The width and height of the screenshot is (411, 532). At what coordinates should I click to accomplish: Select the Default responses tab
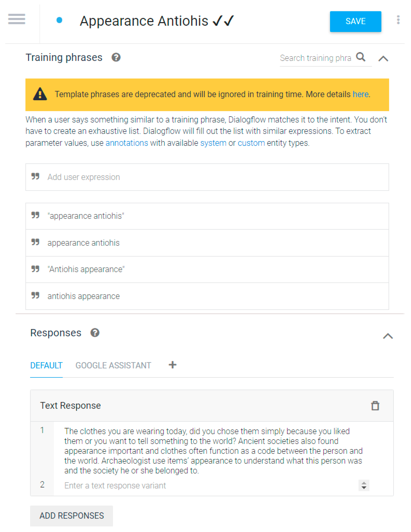click(46, 365)
